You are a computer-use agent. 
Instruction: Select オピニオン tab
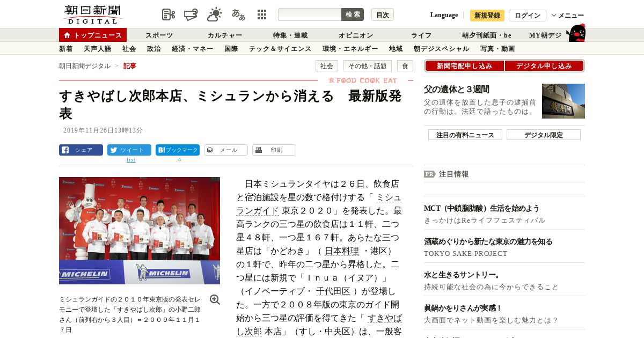[x=355, y=35]
